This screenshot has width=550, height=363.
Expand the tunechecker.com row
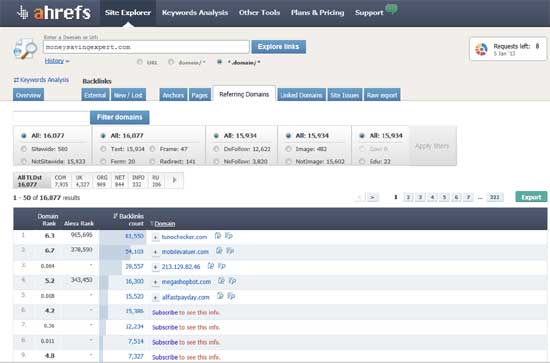click(155, 237)
